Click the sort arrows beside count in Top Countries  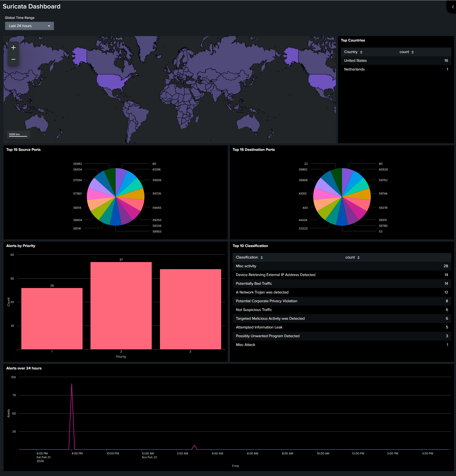[x=412, y=52]
